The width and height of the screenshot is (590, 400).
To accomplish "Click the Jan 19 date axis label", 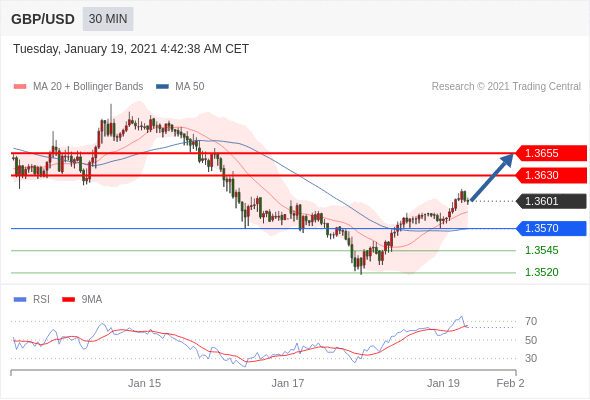I will click(443, 383).
